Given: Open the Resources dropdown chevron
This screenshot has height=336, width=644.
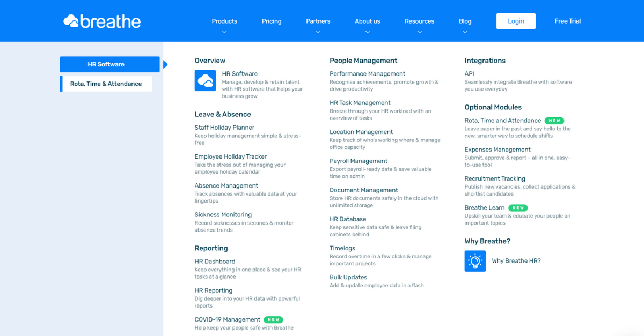Looking at the screenshot, I should [419, 31].
